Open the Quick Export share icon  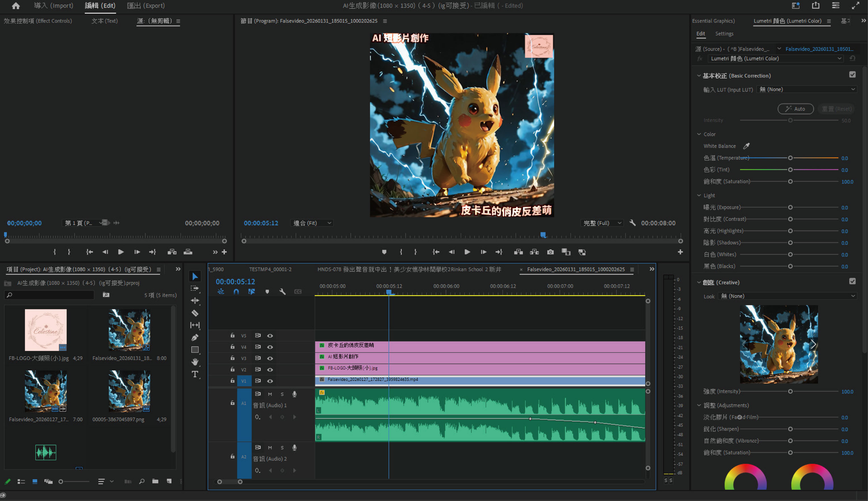pos(816,5)
